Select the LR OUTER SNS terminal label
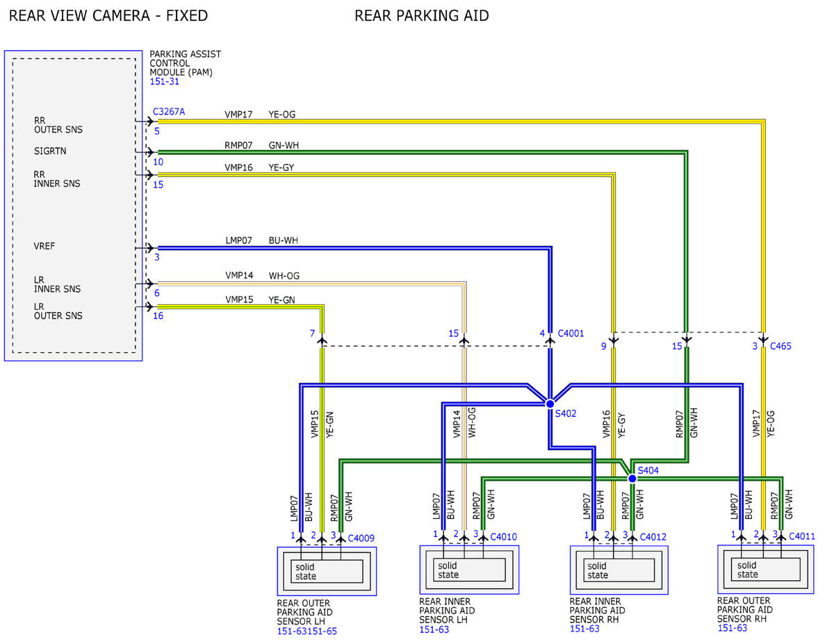 click(x=58, y=311)
